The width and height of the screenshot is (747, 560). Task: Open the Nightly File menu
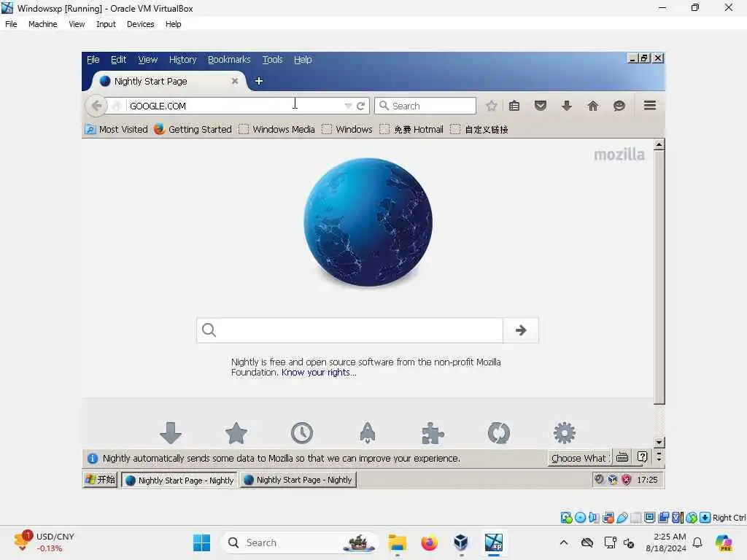(x=93, y=60)
